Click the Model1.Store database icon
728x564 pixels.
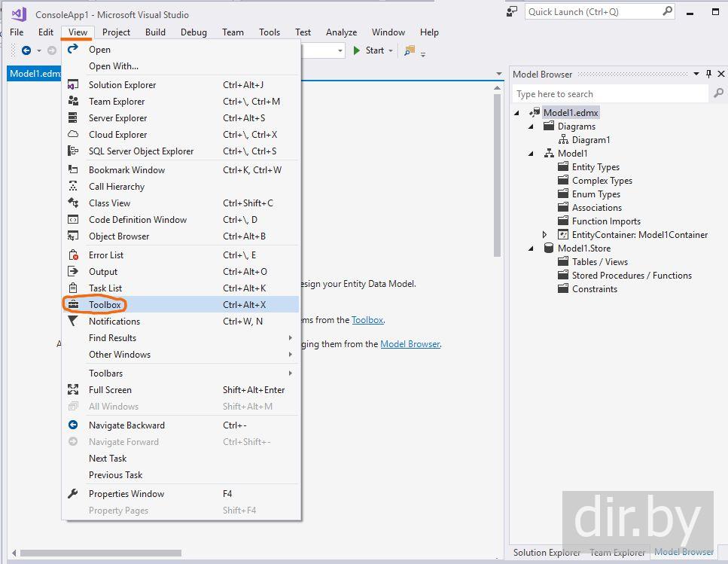tap(549, 248)
